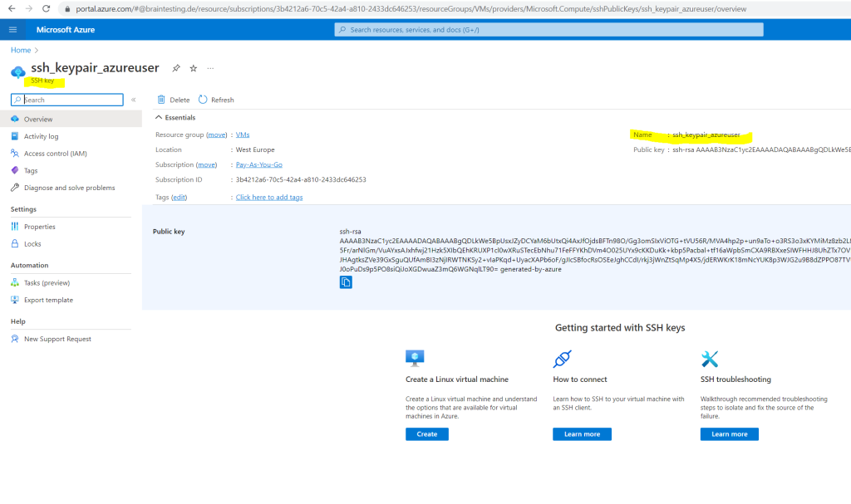Click the browser forward arrow
This screenshot has width=851, height=504.
(x=29, y=8)
